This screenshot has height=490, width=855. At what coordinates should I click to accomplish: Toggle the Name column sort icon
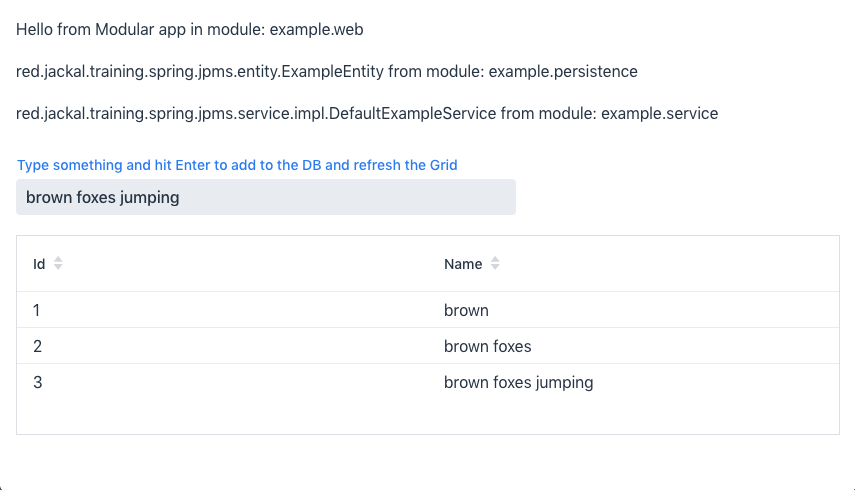pyautogui.click(x=495, y=264)
